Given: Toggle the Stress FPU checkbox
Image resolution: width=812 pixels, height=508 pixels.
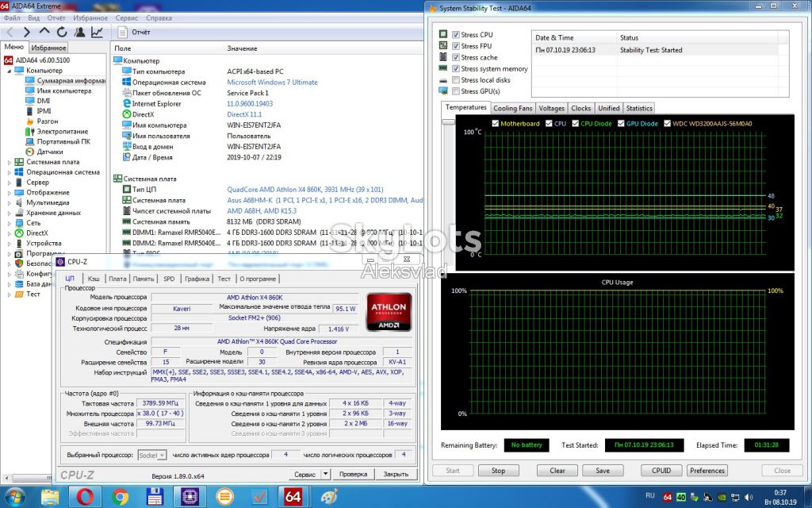Looking at the screenshot, I should click(x=456, y=46).
